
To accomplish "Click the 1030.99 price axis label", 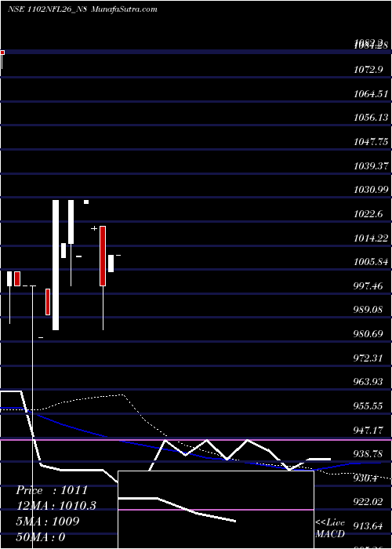I will [372, 190].
